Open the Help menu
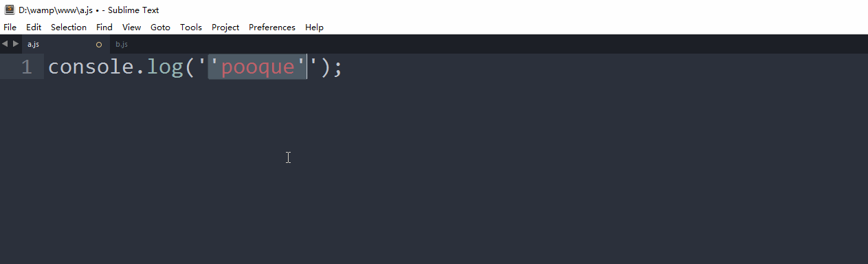Image resolution: width=868 pixels, height=264 pixels. click(314, 27)
